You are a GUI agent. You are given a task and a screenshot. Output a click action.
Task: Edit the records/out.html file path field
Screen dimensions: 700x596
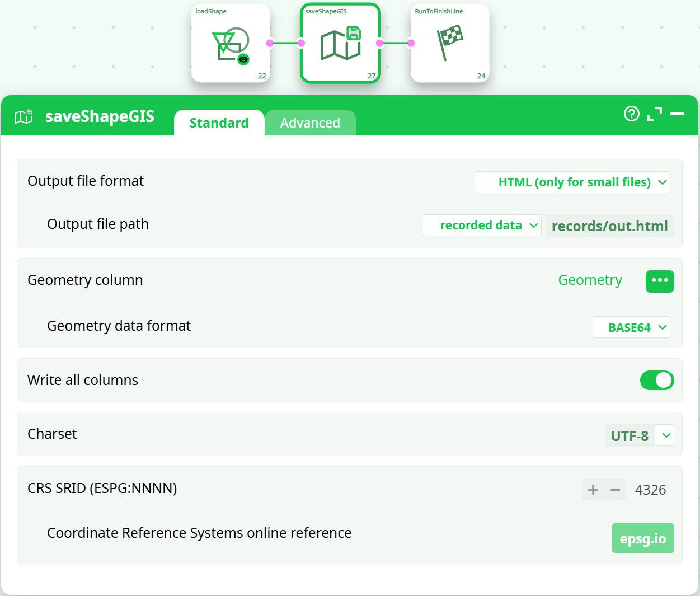tap(609, 226)
